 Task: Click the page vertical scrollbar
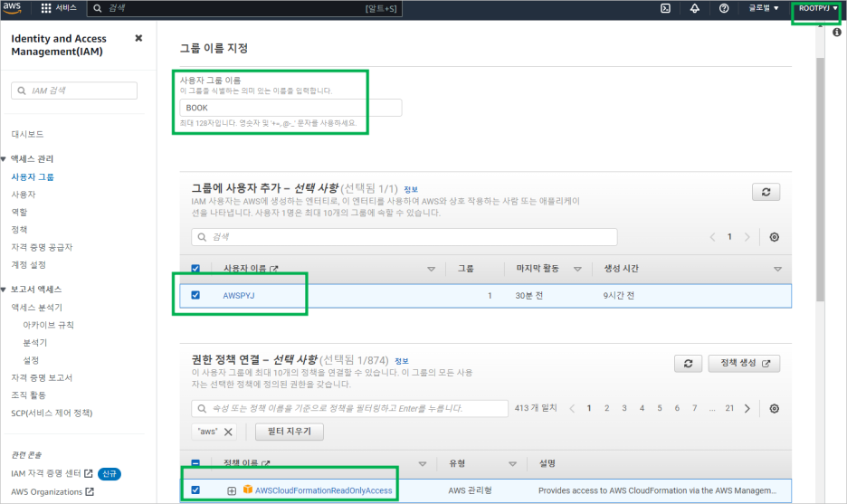[820, 179]
